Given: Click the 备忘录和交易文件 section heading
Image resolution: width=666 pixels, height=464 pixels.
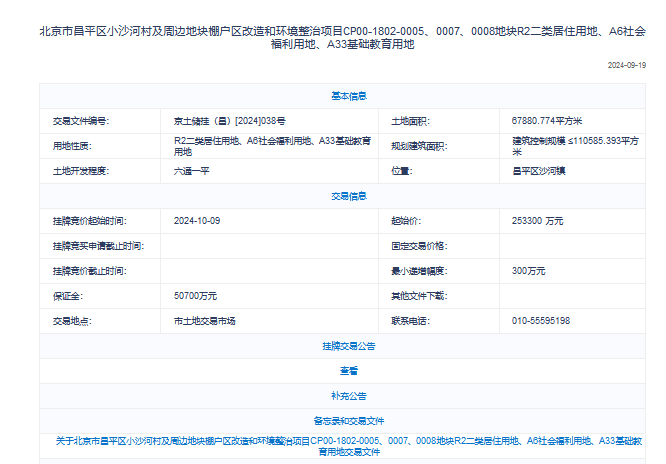Looking at the screenshot, I should point(348,421).
